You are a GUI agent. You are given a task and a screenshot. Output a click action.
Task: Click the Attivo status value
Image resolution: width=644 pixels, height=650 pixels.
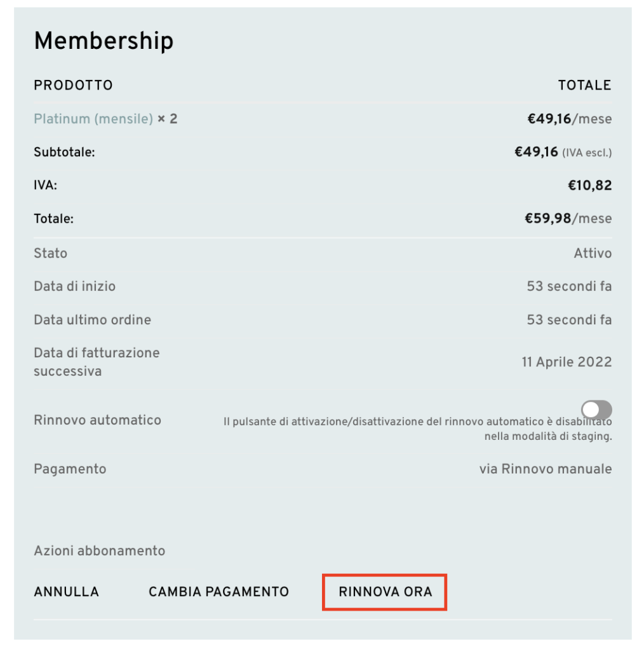click(x=593, y=253)
